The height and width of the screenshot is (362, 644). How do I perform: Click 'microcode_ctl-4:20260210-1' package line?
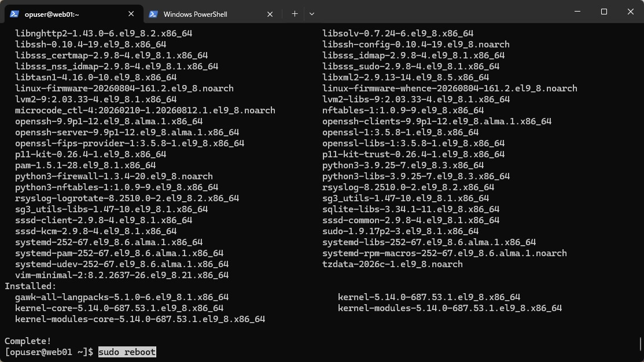(145, 110)
